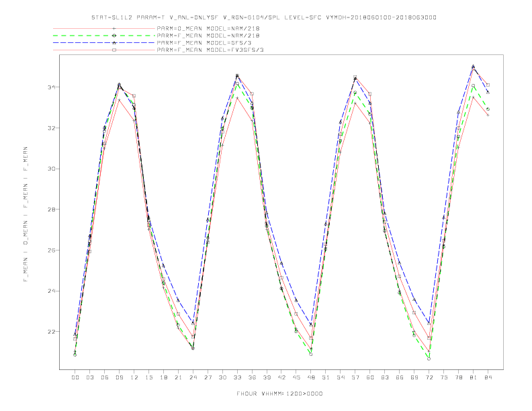Image resolution: width=532 pixels, height=411 pixels.
Task: Click x-axis forecast hour label 51
Action: coord(326,377)
